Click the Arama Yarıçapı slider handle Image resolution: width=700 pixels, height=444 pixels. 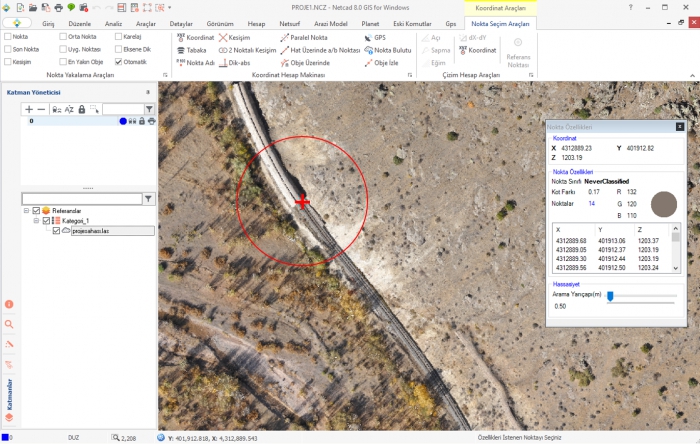[610, 296]
